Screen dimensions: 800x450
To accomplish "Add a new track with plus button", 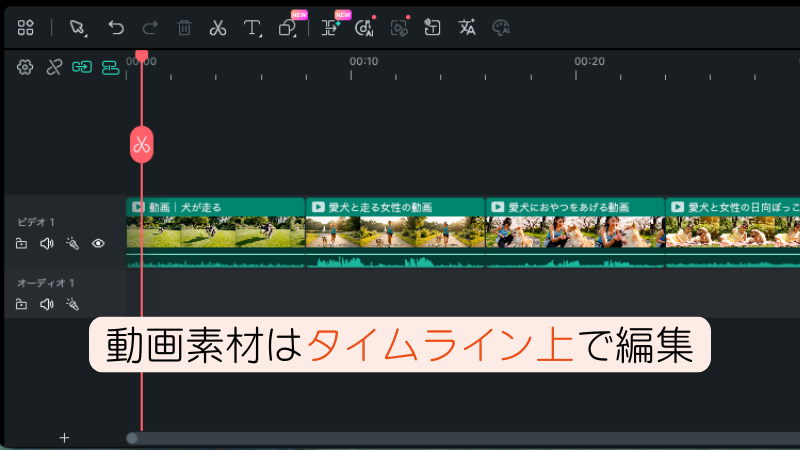I will pyautogui.click(x=64, y=437).
